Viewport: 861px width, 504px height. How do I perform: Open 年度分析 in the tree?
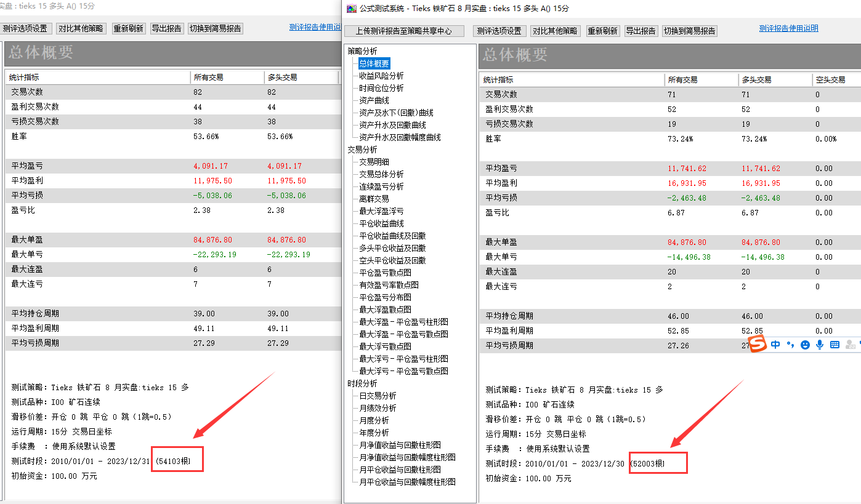coord(374,433)
